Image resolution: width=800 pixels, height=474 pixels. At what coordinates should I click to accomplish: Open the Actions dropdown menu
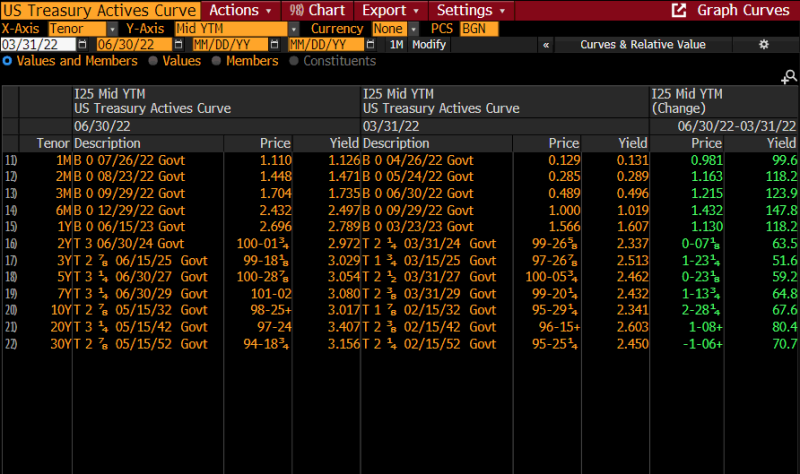(241, 10)
